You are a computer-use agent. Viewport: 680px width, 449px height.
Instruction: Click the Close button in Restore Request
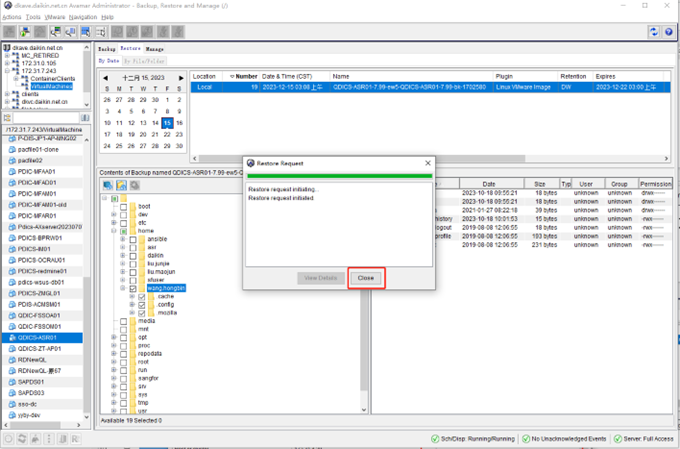365,277
